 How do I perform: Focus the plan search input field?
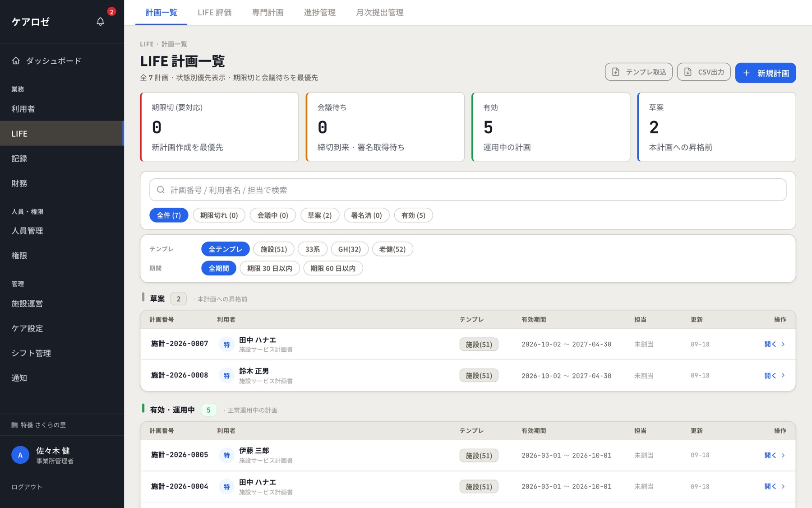(468, 190)
